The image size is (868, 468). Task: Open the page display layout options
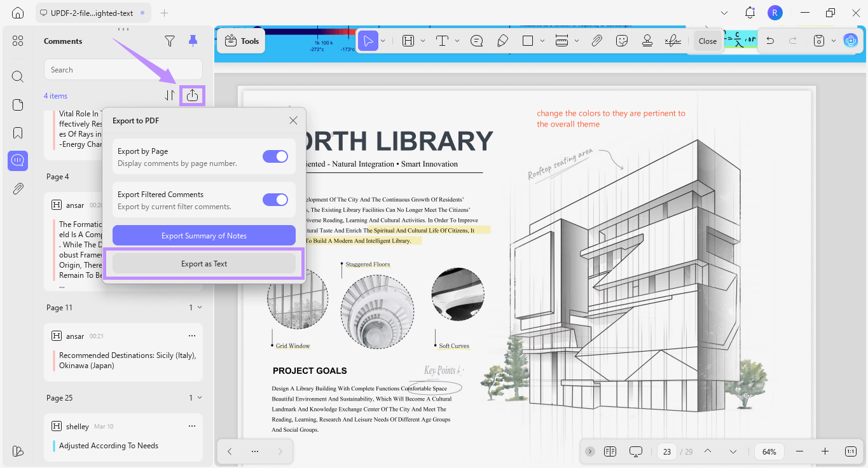tap(610, 451)
